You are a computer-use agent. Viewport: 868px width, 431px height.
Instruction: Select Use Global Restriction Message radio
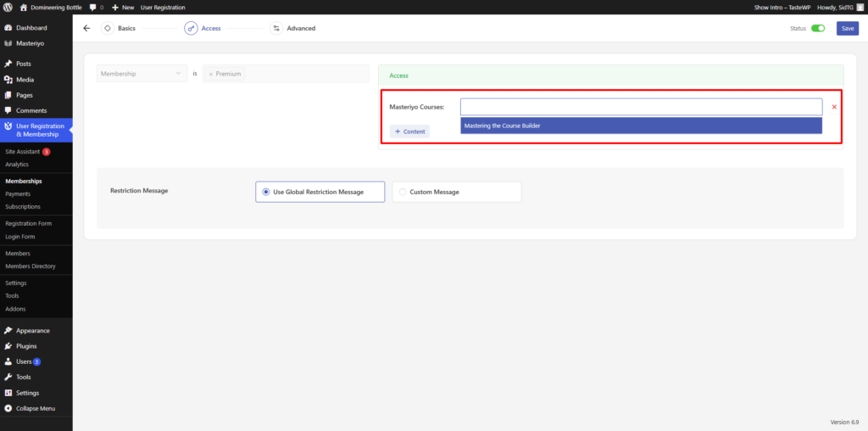click(x=266, y=192)
